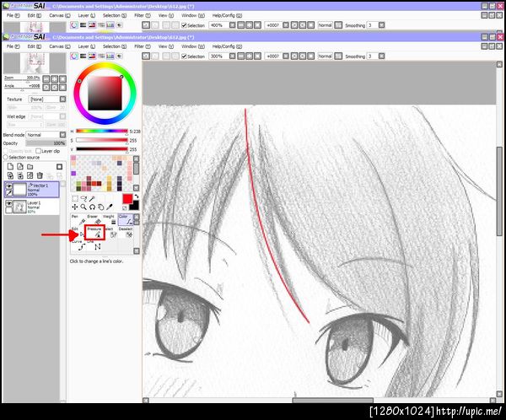The height and width of the screenshot is (420, 506).
Task: Delete the selected layer with trash icon
Action: tap(40, 175)
